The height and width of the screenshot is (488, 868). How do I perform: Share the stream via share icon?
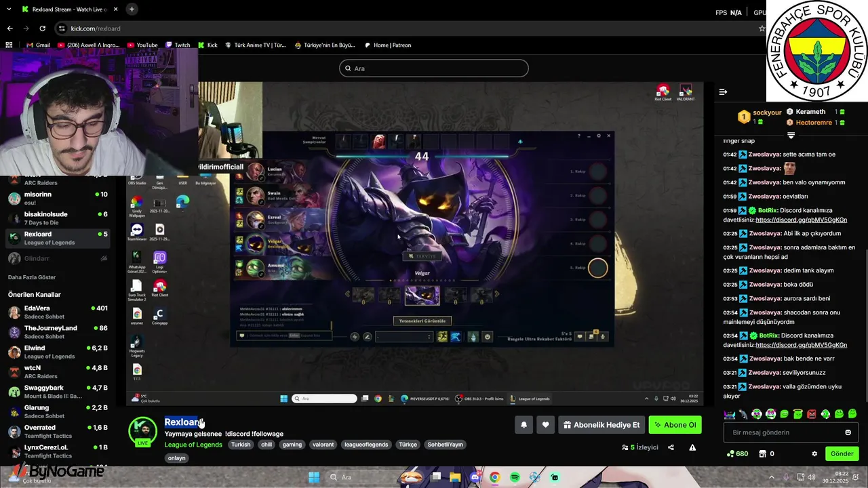(x=671, y=447)
